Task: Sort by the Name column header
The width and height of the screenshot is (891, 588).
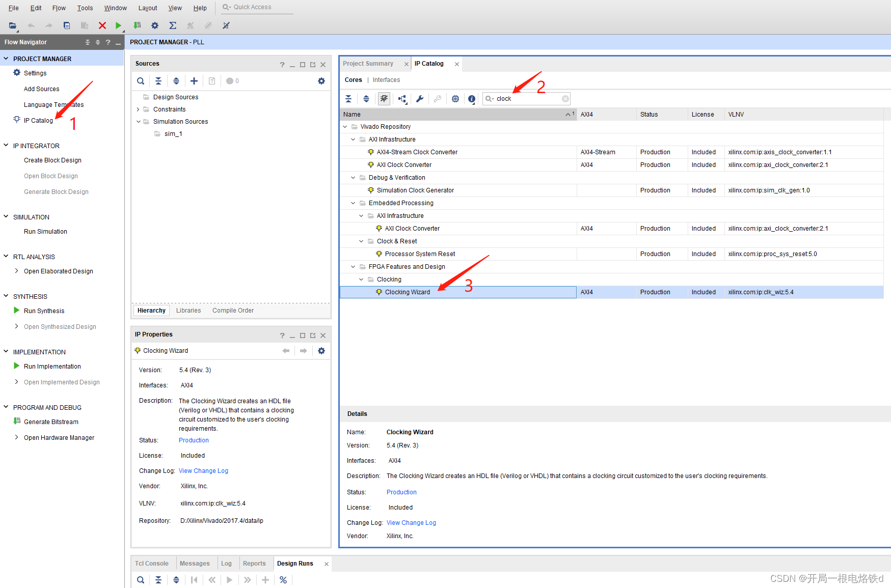Action: (457, 115)
